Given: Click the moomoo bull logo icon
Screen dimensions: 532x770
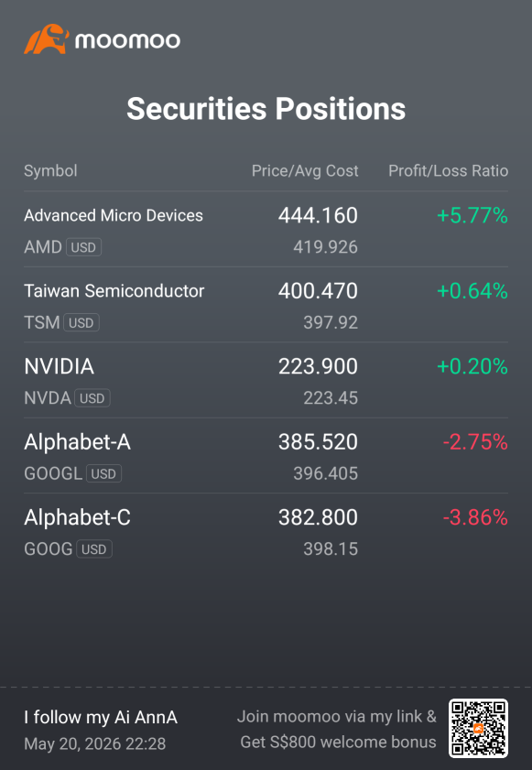Looking at the screenshot, I should coord(47,39).
